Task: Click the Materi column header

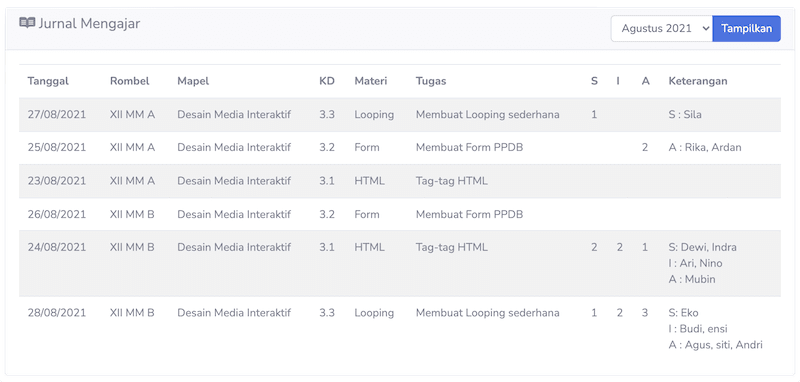Action: [x=371, y=81]
